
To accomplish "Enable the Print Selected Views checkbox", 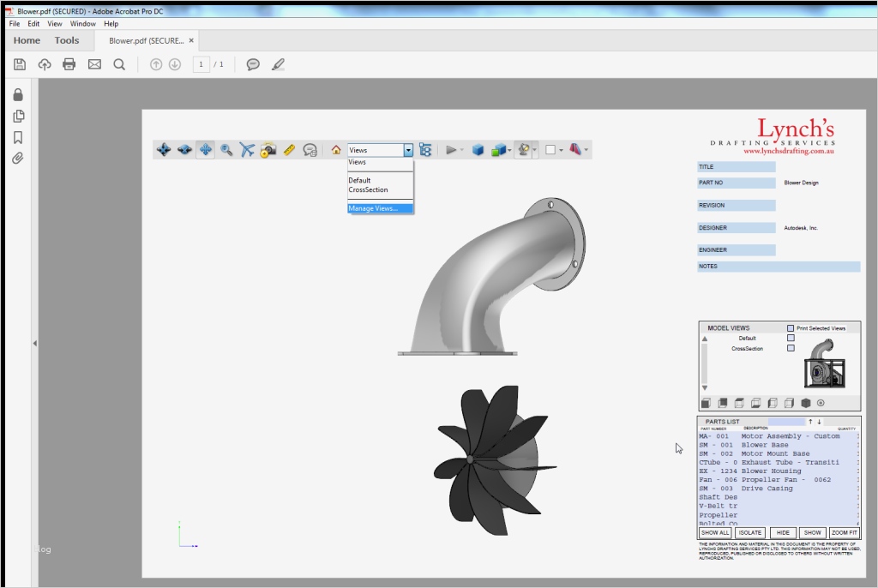I will click(x=791, y=328).
